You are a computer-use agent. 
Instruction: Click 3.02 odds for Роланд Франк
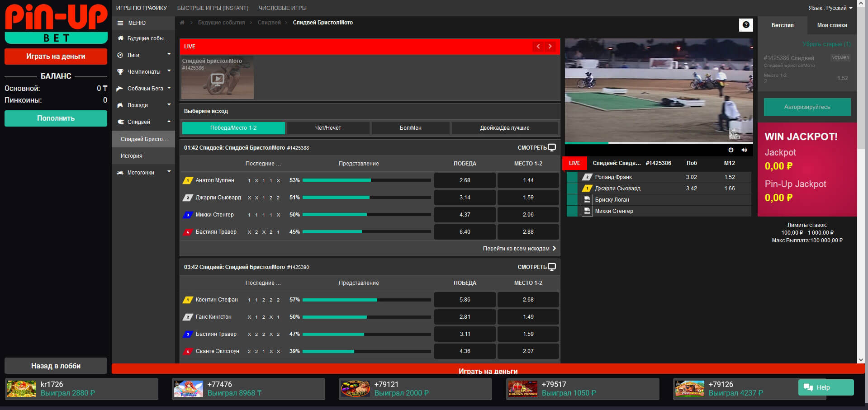click(691, 177)
